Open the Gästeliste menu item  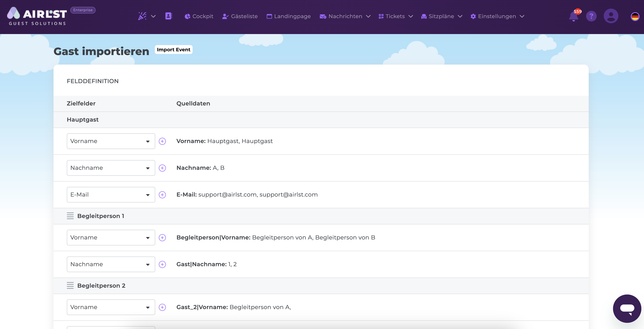240,16
